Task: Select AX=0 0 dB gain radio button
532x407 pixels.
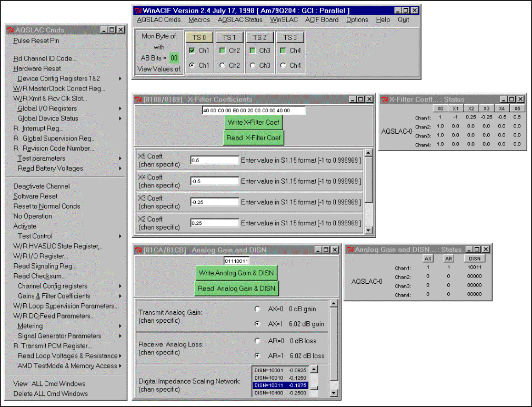Action: 257,309
